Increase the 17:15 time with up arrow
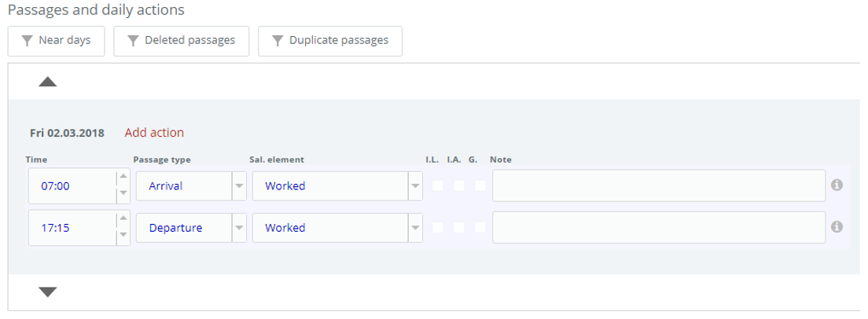The height and width of the screenshot is (319, 868). pyautogui.click(x=123, y=219)
